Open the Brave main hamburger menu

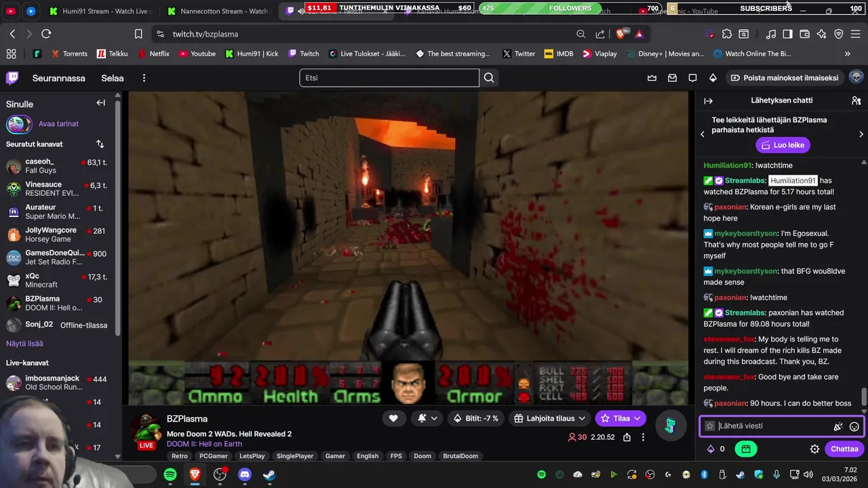(x=856, y=34)
